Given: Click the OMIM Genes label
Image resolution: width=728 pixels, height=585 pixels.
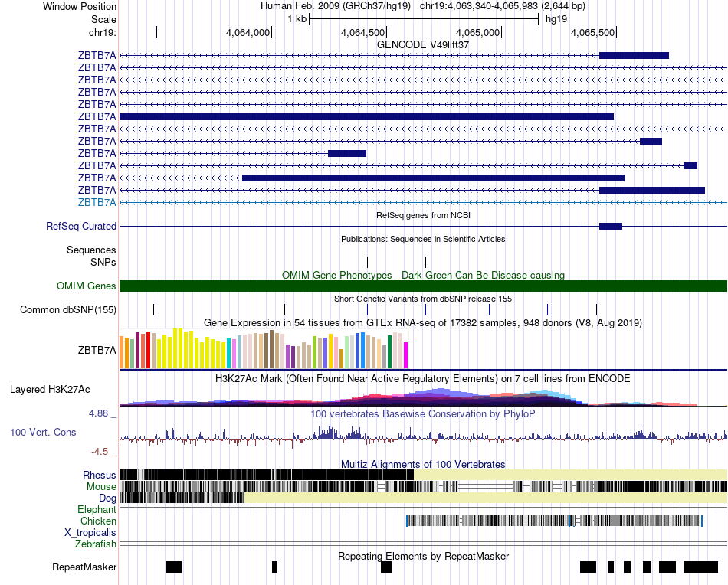Looking at the screenshot, I should click(86, 286).
